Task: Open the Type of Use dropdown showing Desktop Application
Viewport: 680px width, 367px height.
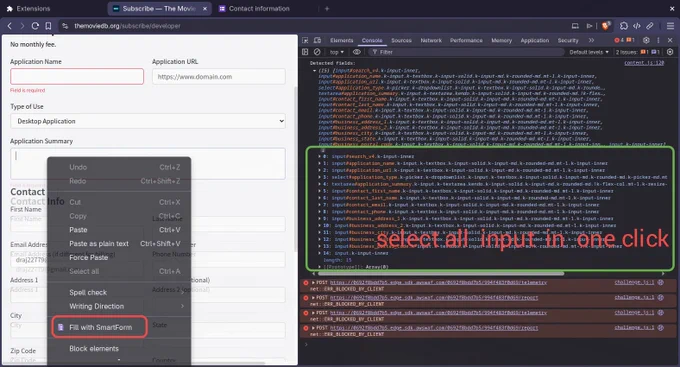Action: coord(148,121)
